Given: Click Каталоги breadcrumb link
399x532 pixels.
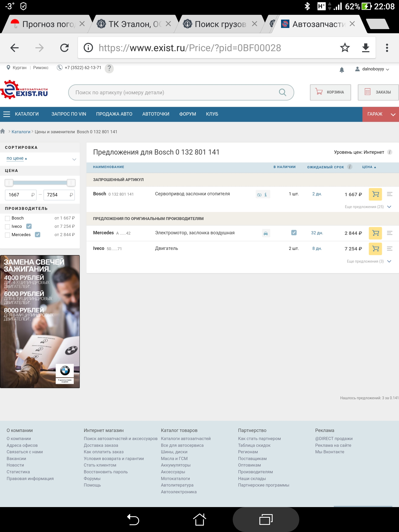Looking at the screenshot, I should point(21,132).
